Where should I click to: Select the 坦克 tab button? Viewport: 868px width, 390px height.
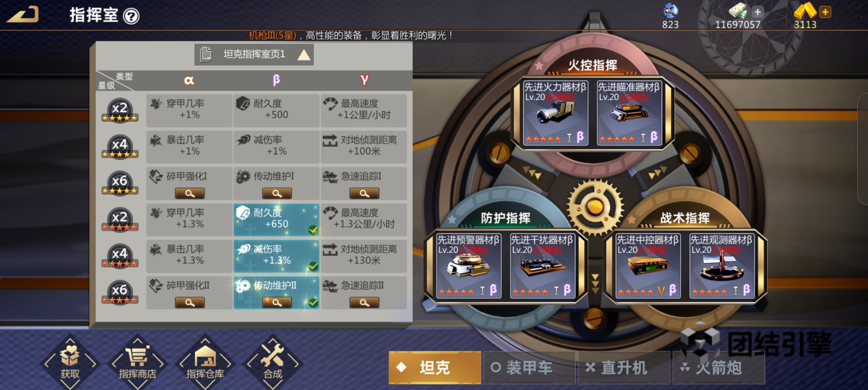435,368
